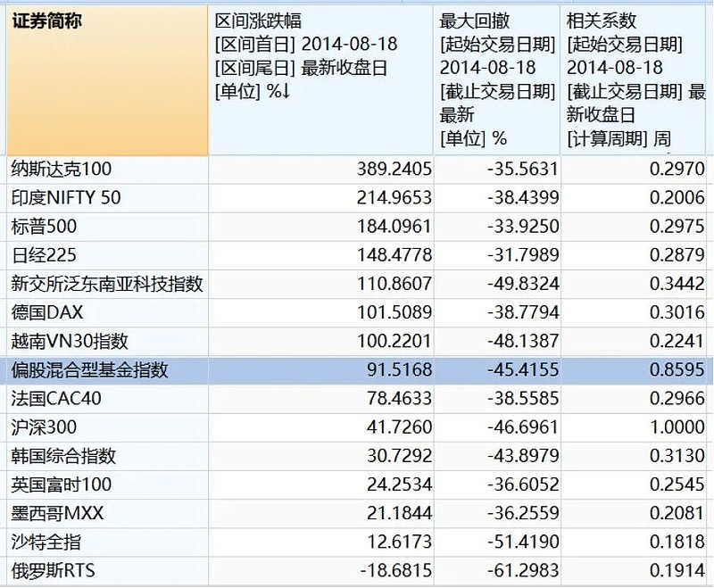
Task: Select the 沪深300 row name
Action: tap(44, 427)
